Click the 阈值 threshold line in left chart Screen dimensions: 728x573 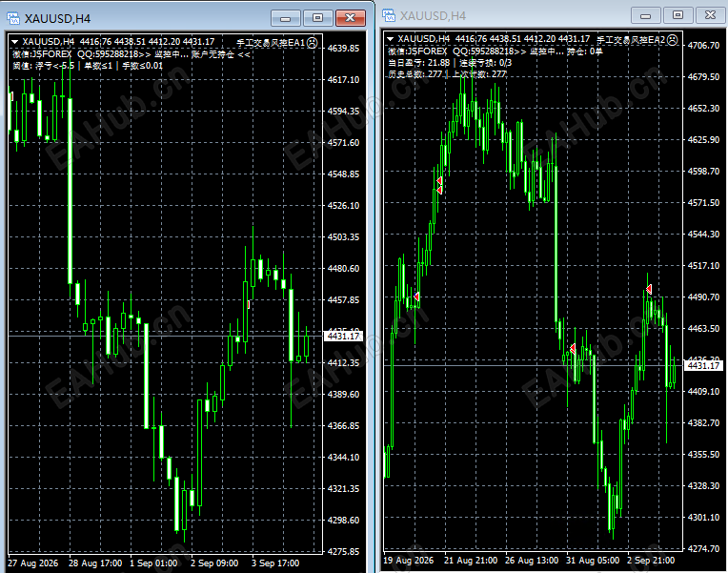tap(88, 66)
